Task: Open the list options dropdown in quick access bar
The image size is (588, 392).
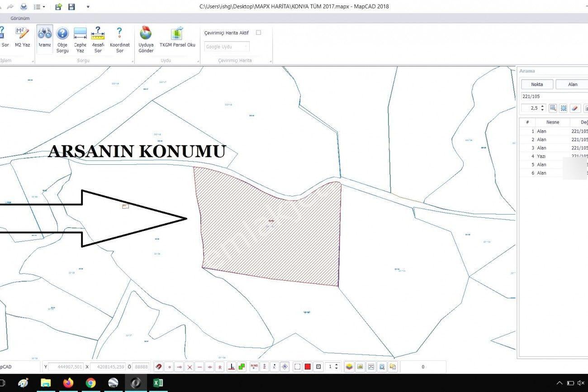Action: tap(39, 7)
